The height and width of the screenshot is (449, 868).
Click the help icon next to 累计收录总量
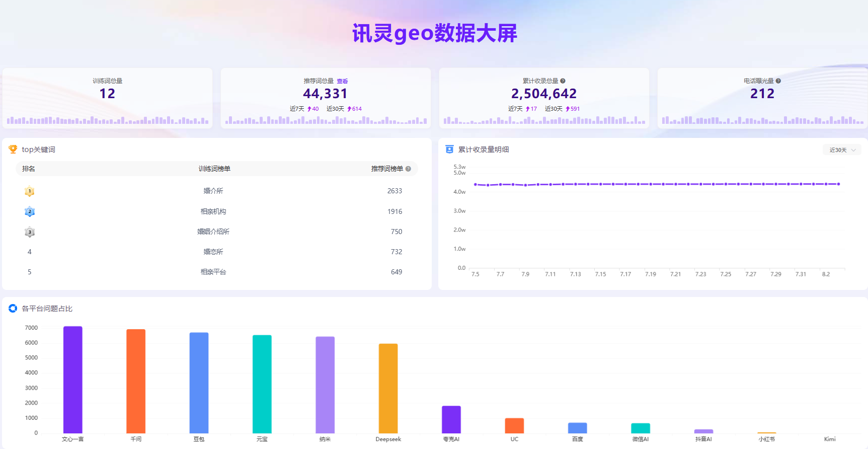point(563,81)
